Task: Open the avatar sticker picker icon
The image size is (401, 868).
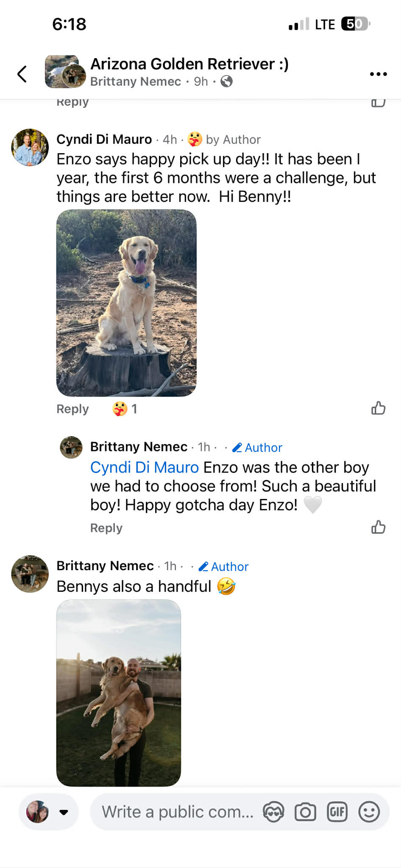Action: coord(273,812)
